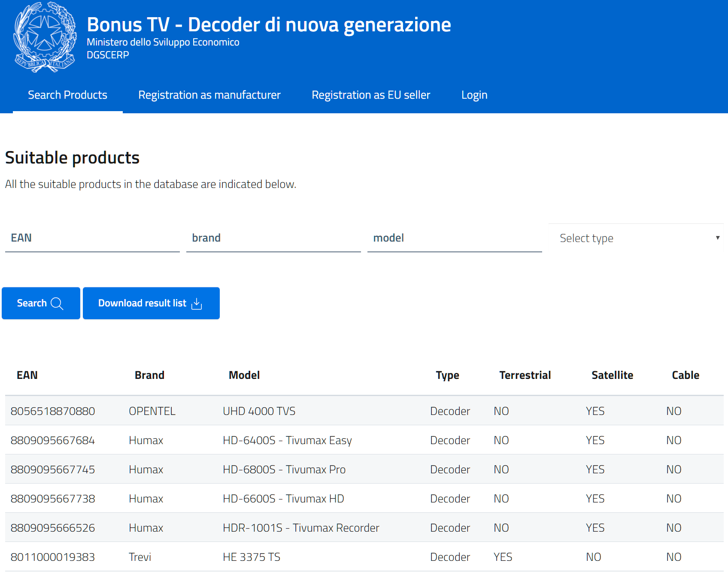The height and width of the screenshot is (572, 728).
Task: Click the Login menu item
Action: (474, 95)
